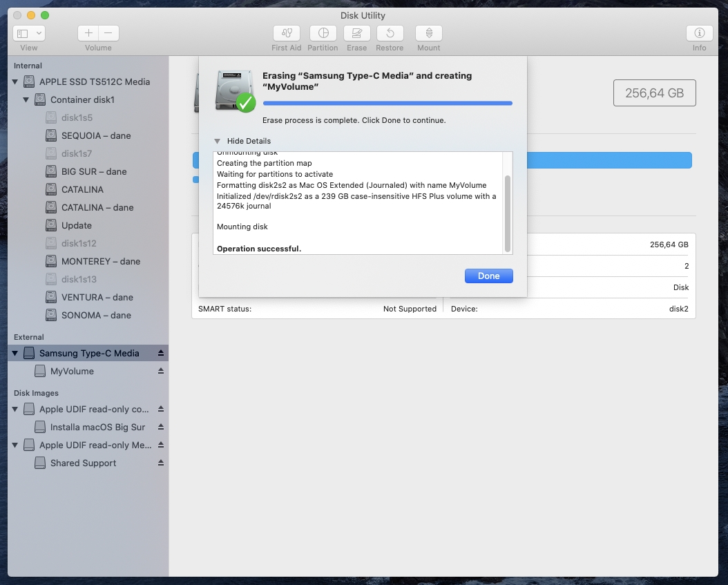Select CATALINA – dane volume
Image resolution: width=728 pixels, height=585 pixels.
pyautogui.click(x=88, y=207)
